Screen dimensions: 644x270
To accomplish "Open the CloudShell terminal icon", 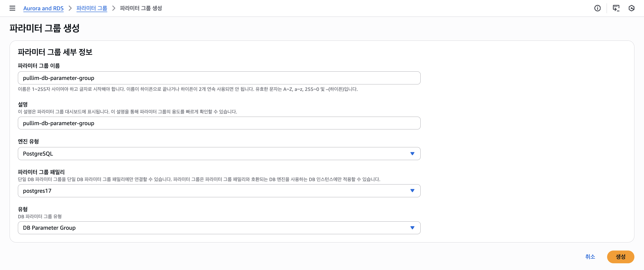I will 616,8.
